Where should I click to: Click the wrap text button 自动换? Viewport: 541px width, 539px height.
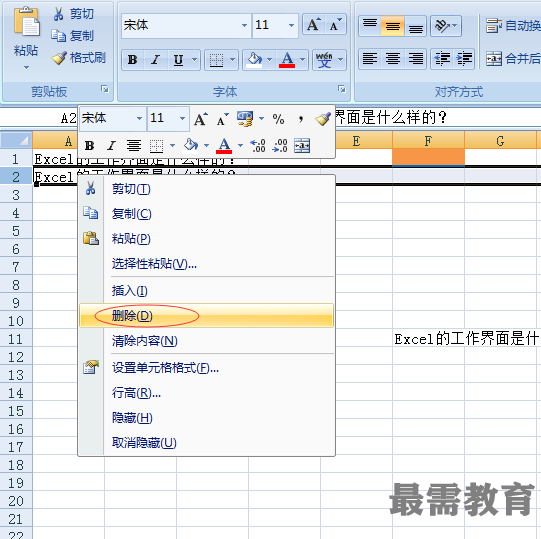[x=513, y=26]
